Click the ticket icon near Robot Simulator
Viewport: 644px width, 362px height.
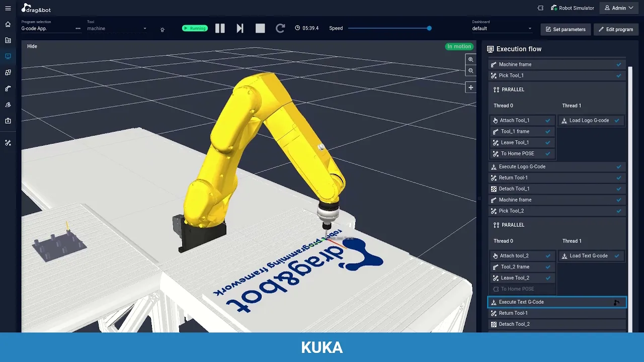click(540, 8)
